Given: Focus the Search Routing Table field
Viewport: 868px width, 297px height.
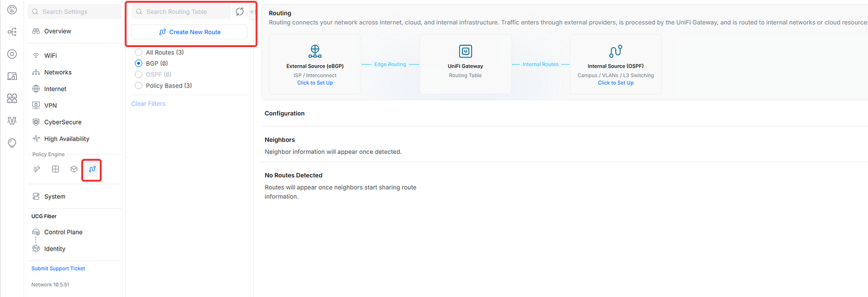Looking at the screenshot, I should (181, 12).
